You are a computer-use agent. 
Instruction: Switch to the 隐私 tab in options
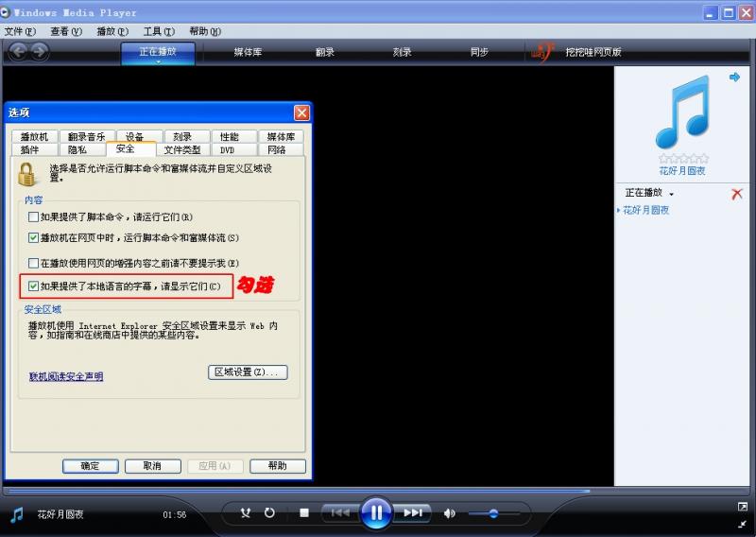click(77, 149)
